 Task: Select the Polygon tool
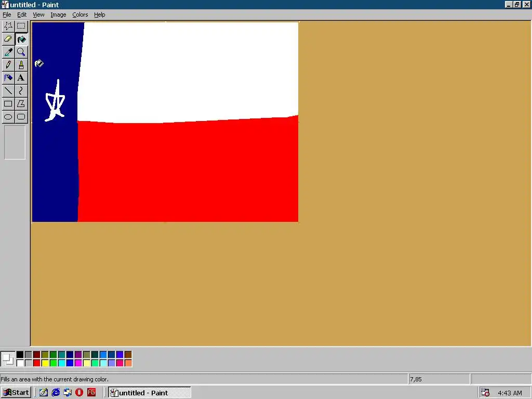(x=21, y=103)
